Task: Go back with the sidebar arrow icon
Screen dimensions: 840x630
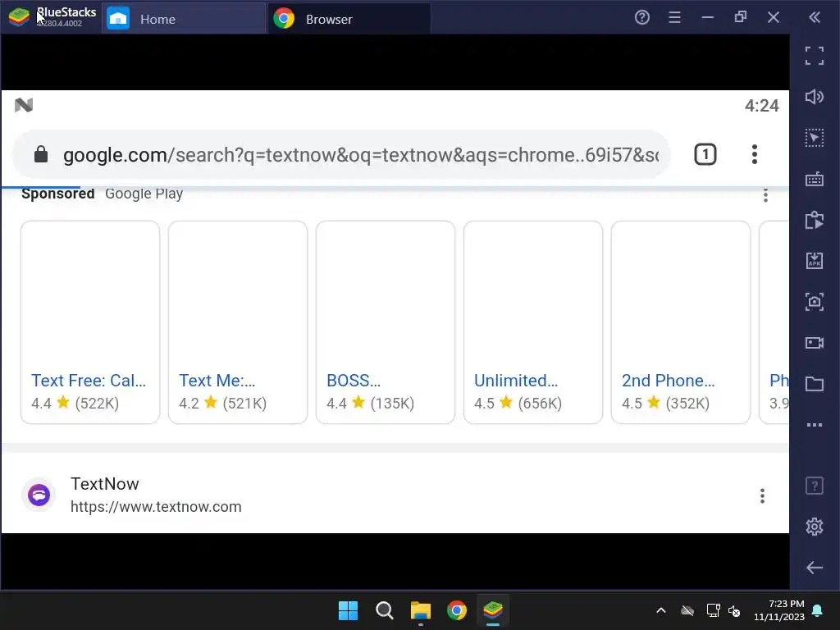Action: click(x=815, y=568)
